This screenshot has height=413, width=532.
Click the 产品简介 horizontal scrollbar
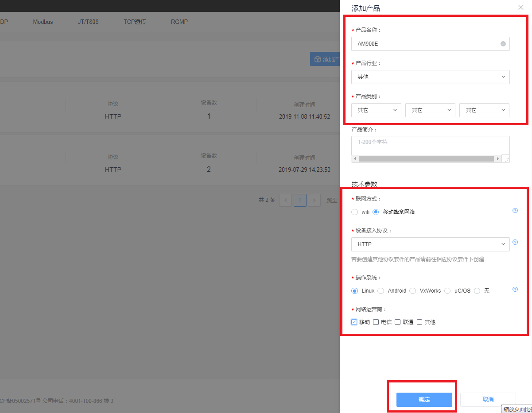coord(426,158)
